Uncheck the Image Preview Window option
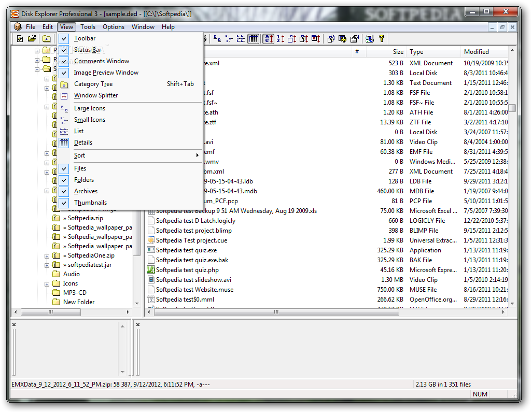 tap(64, 73)
